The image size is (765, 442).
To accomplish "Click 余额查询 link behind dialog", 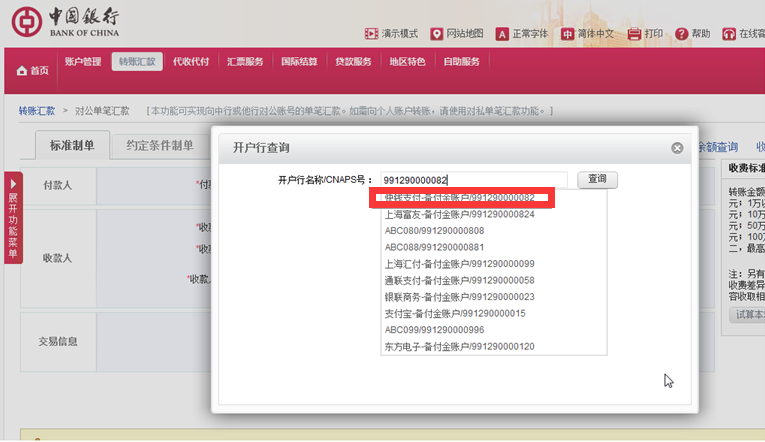I will [x=718, y=147].
